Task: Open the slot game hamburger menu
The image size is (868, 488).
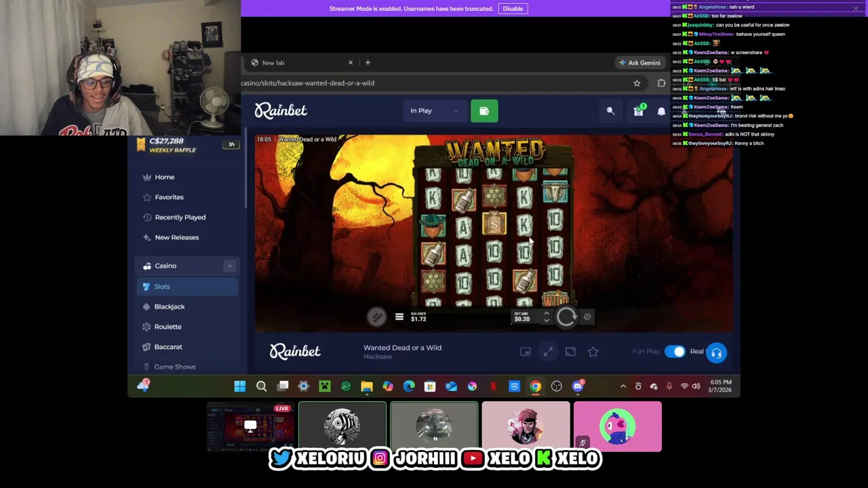Action: 399,317
